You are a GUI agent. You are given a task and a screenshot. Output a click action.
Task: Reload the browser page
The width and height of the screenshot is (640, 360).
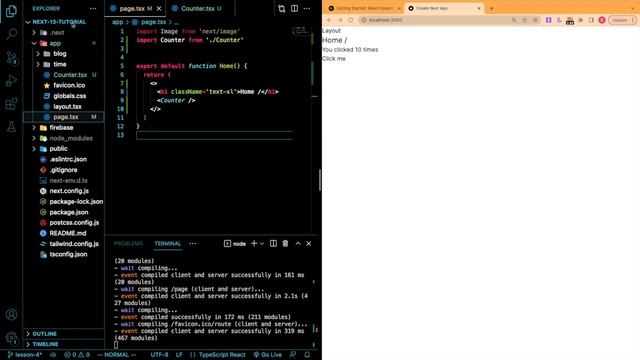click(x=351, y=20)
